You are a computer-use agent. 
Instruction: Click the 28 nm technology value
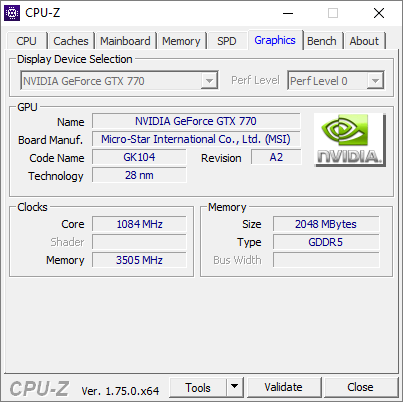point(139,175)
